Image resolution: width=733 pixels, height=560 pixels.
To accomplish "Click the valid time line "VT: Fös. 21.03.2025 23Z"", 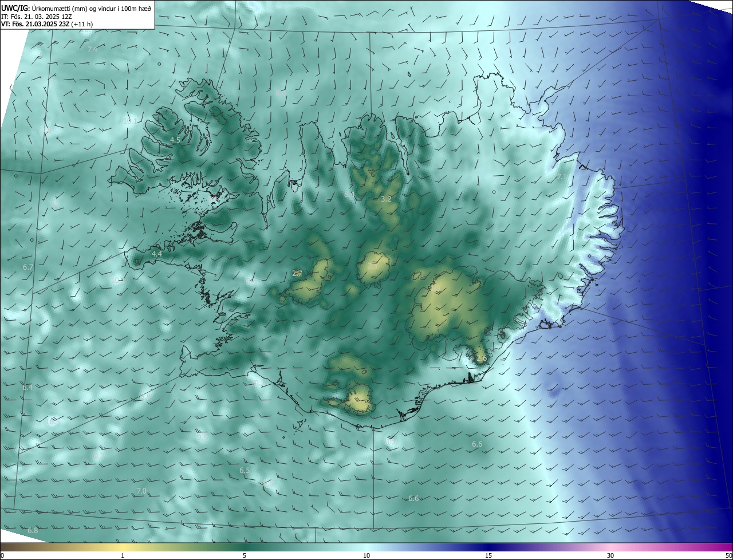I will (x=35, y=24).
